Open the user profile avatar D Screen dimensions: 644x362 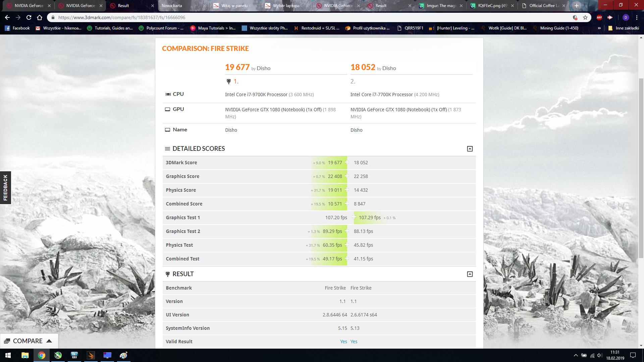tap(626, 17)
